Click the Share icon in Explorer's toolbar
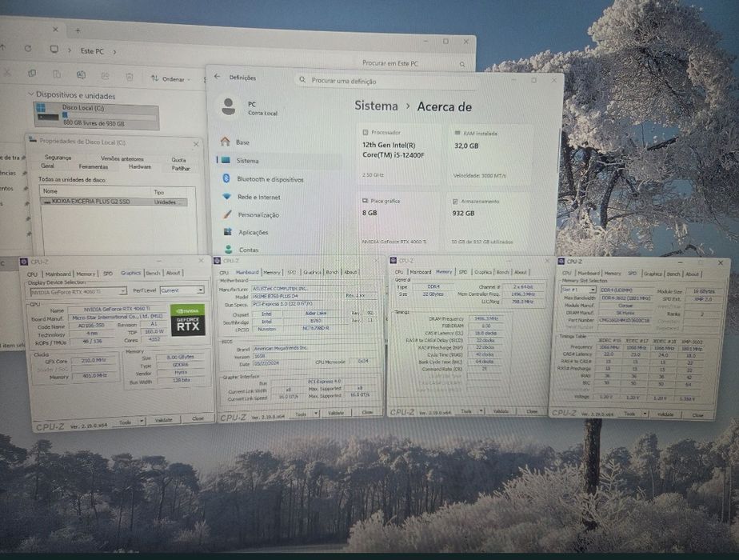The image size is (739, 560). tap(105, 76)
